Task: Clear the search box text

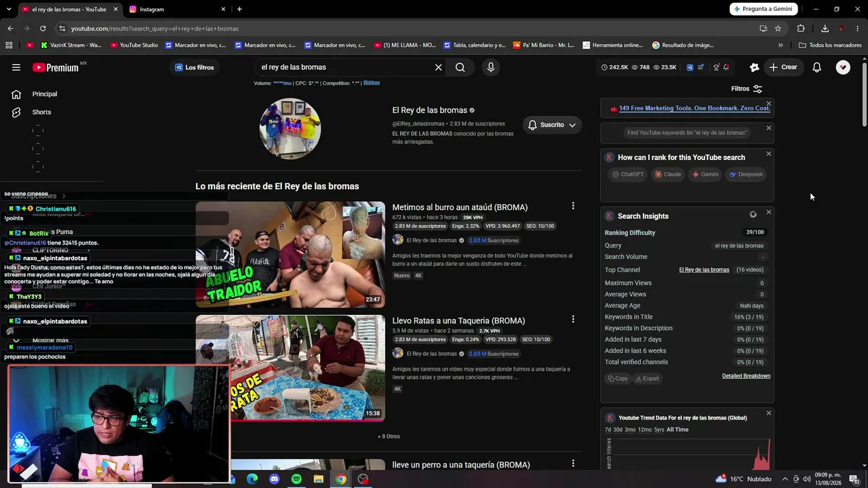Action: tap(438, 67)
